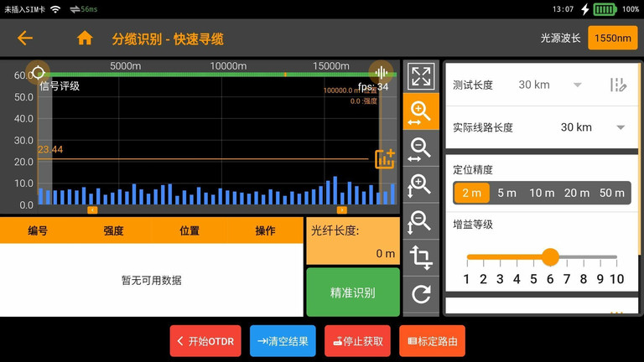The image size is (644, 362).
Task: Zoom in horizontally on the chart
Action: [x=421, y=112]
